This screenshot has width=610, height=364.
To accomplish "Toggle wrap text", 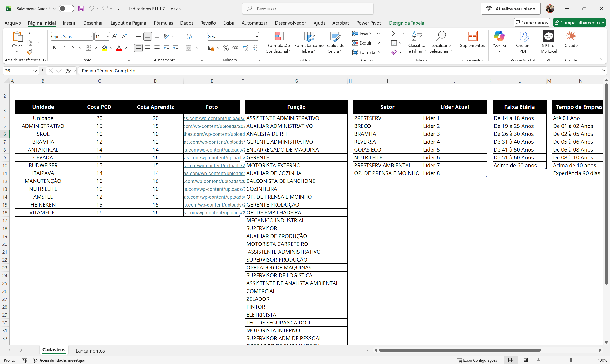I will [189, 36].
